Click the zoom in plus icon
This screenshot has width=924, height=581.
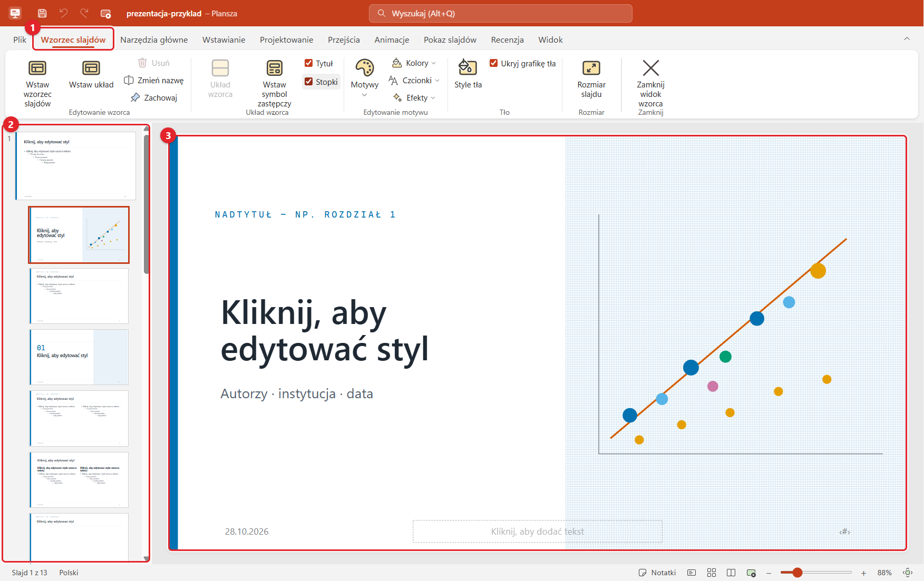tap(863, 573)
